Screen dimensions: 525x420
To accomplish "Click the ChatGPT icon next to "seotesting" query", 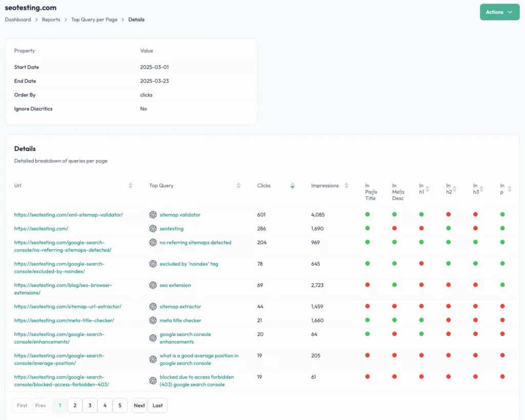I will (153, 228).
